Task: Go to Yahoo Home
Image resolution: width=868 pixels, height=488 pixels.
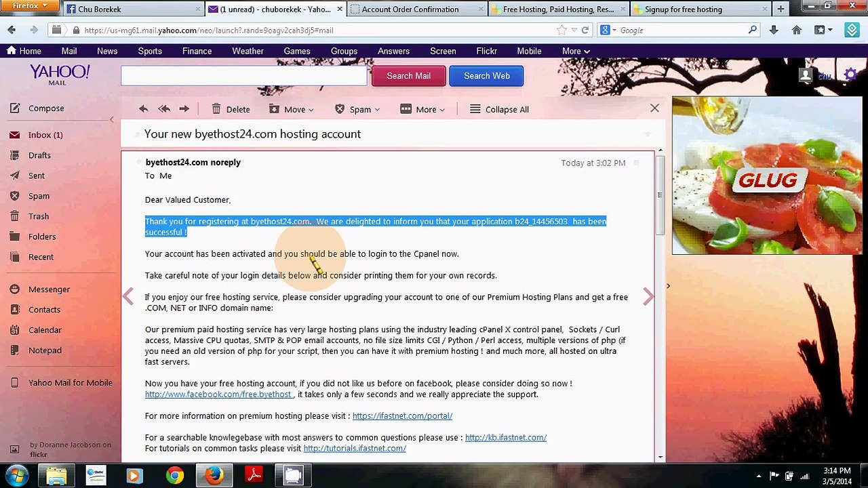Action: [x=24, y=51]
